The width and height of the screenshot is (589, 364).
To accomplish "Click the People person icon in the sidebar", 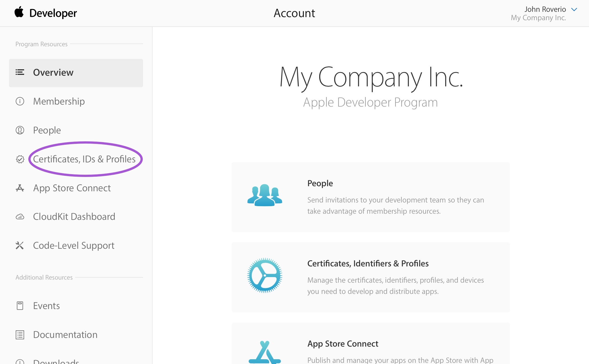I will (20, 130).
